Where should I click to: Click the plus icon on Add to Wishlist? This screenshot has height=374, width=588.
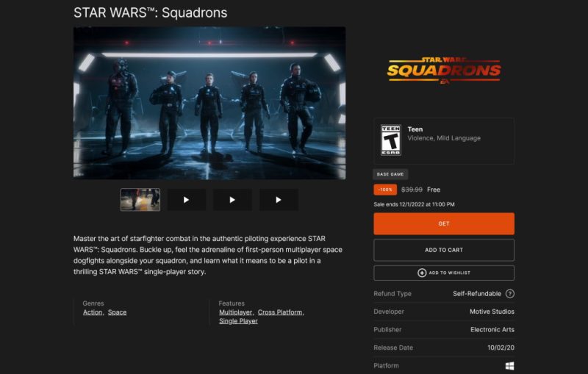coord(422,273)
